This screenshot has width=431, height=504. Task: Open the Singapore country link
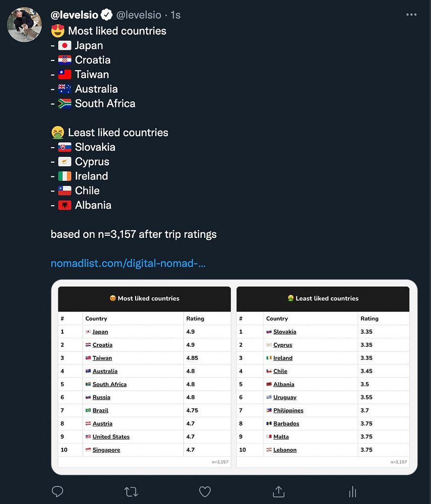click(x=106, y=450)
